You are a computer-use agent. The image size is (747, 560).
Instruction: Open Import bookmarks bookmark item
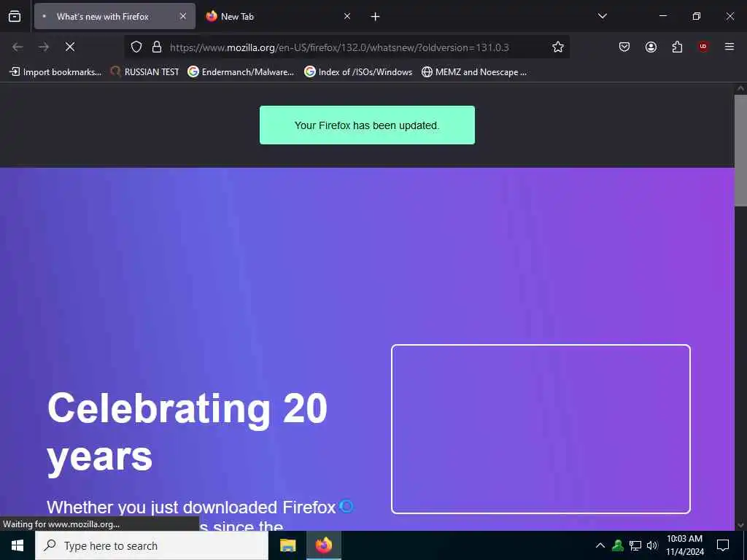55,72
